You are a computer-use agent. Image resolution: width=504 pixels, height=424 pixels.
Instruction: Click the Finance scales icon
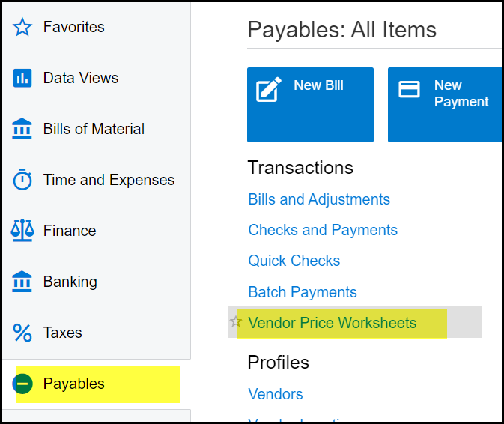[x=22, y=231]
